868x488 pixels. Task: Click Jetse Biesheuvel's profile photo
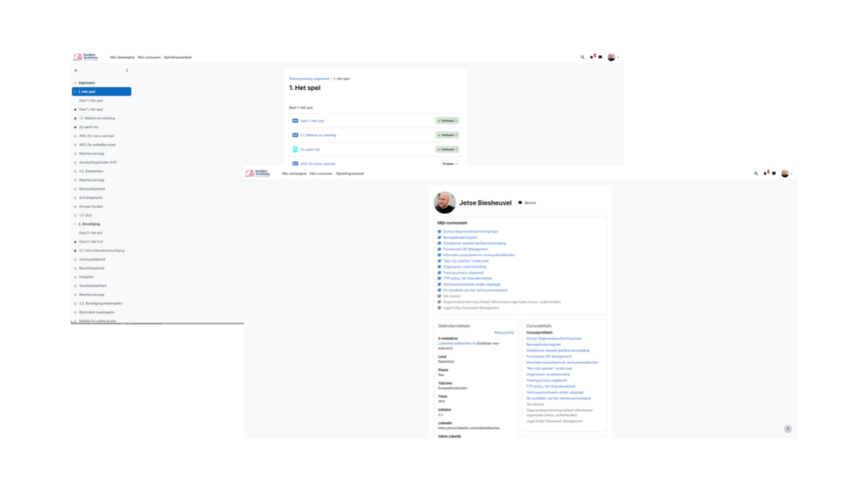444,202
